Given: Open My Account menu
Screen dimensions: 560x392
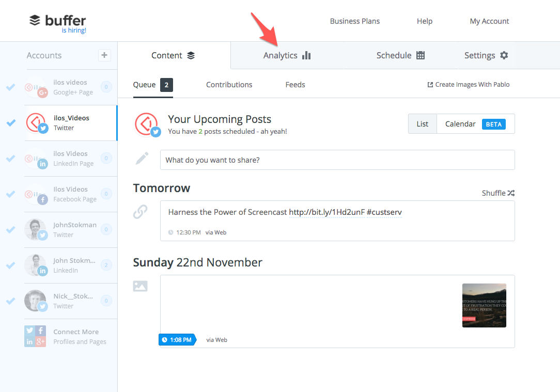Looking at the screenshot, I should (489, 21).
